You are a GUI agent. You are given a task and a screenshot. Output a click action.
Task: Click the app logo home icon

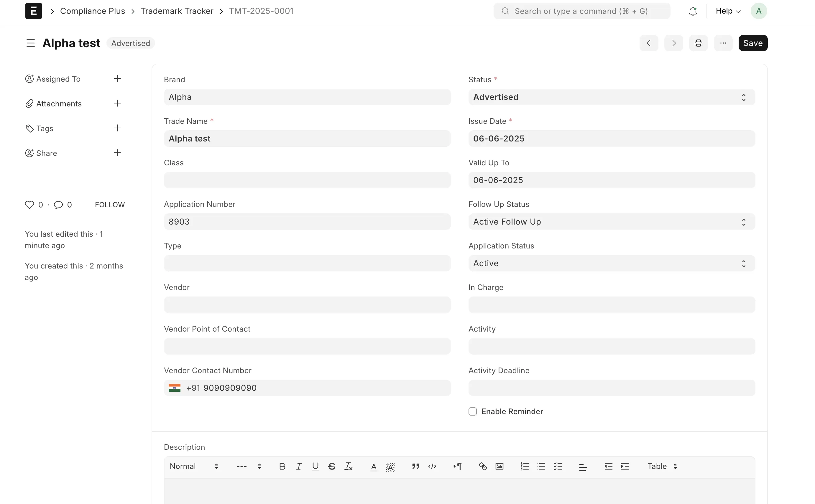33,11
